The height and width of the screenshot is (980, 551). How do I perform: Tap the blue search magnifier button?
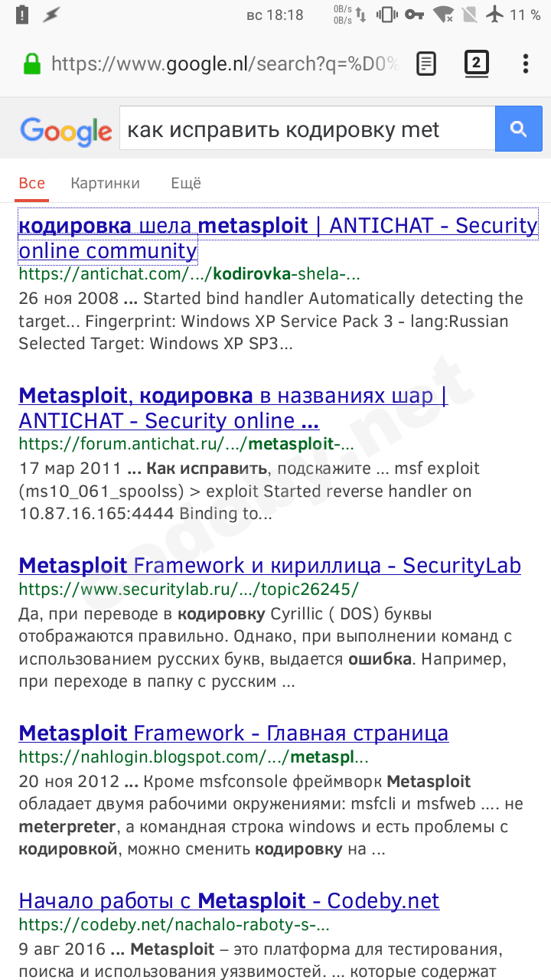pos(518,129)
